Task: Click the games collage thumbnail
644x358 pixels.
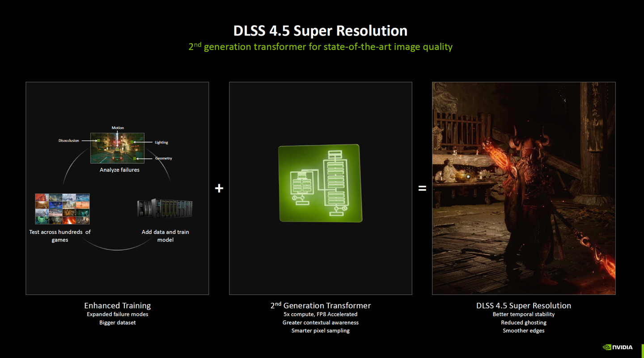Action: (63, 209)
